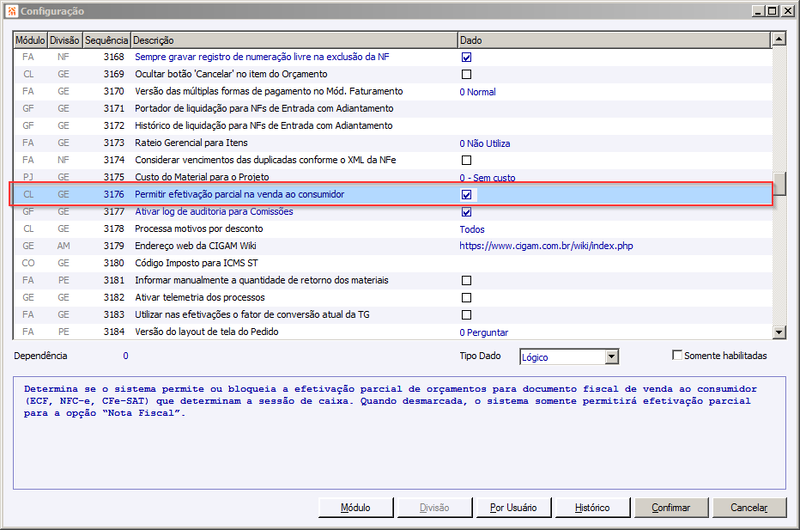Select row 'Custo do Material para o Projeto'
The height and width of the screenshot is (530, 800).
click(x=392, y=176)
